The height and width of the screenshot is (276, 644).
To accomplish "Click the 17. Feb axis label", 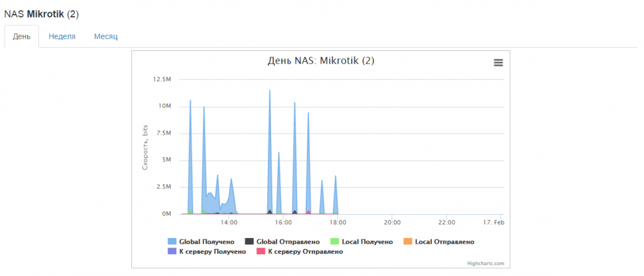I will (494, 222).
